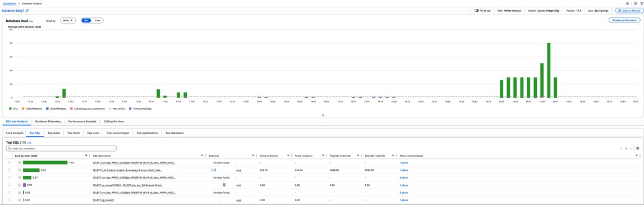Viewport: 644px width, 205px height.
Task: Switch to Performance Analysis tab
Action: coord(82,122)
